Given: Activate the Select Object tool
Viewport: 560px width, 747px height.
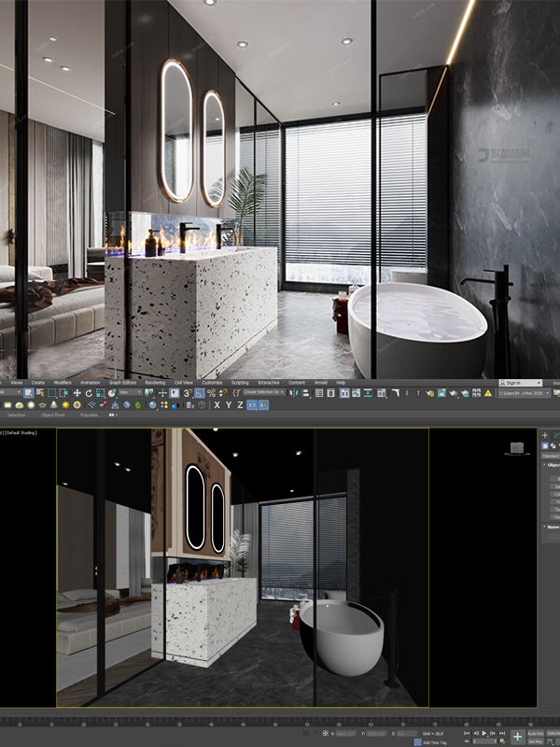Looking at the screenshot, I should (29, 393).
